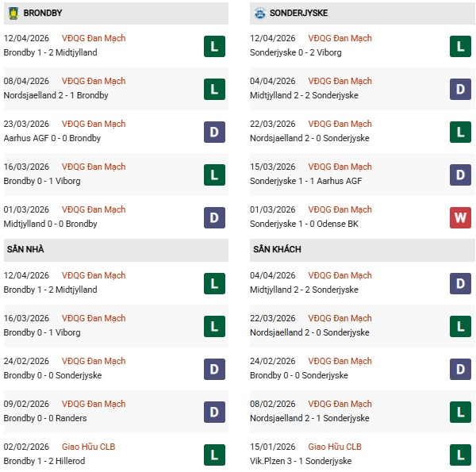Click the red W badge for Sonderjyske vs Odense

click(462, 217)
